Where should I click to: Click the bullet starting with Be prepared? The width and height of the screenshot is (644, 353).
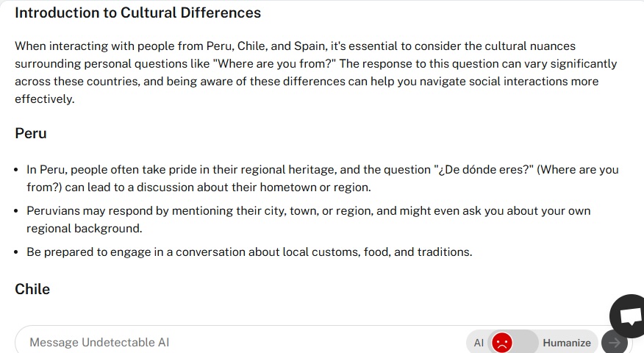pos(249,252)
